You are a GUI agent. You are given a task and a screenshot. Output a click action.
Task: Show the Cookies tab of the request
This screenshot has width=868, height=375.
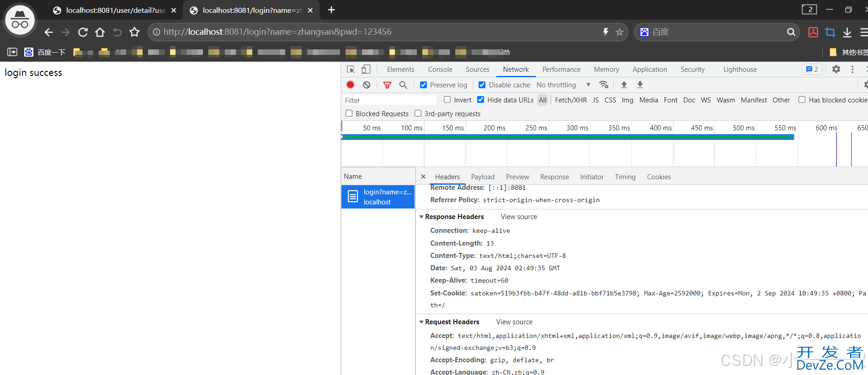coord(659,177)
